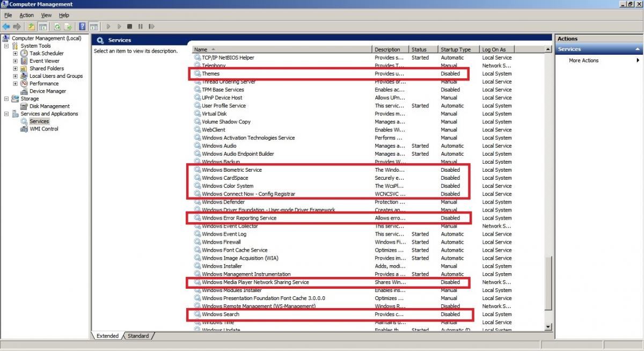644x351 pixels.
Task: Click the Computer Management title bar icon
Action: click(5, 4)
